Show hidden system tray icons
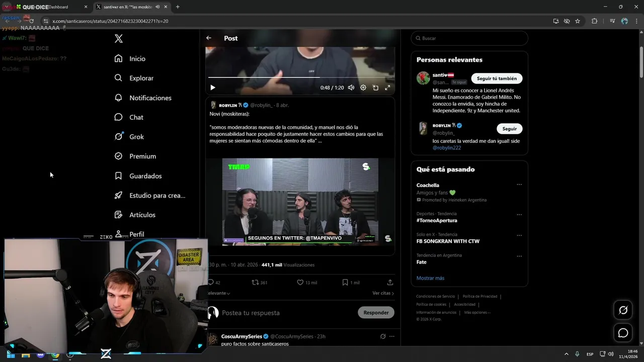The height and width of the screenshot is (362, 644). coord(567,354)
